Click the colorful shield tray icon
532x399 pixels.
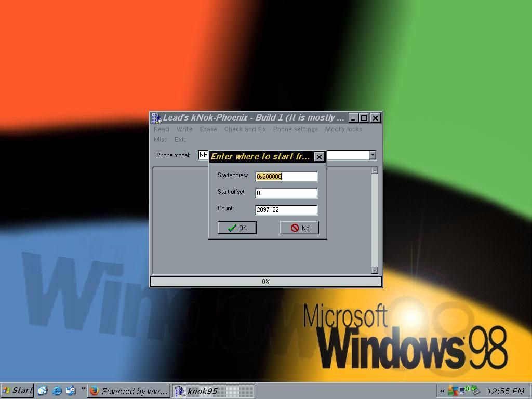[x=453, y=391]
